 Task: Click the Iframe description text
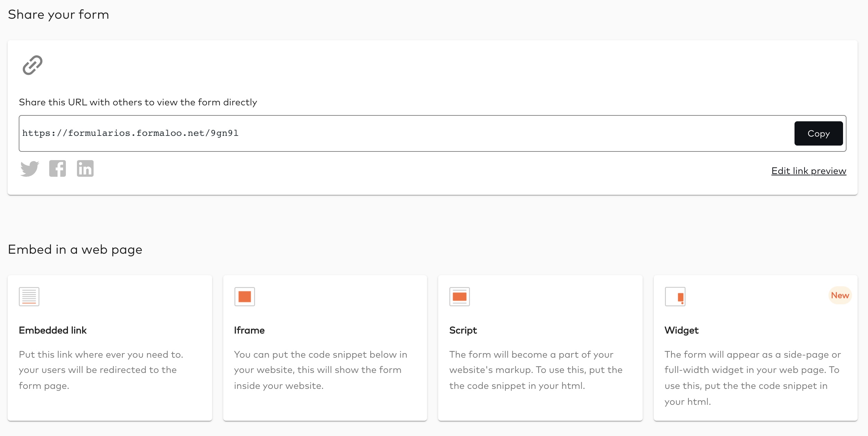coord(321,370)
